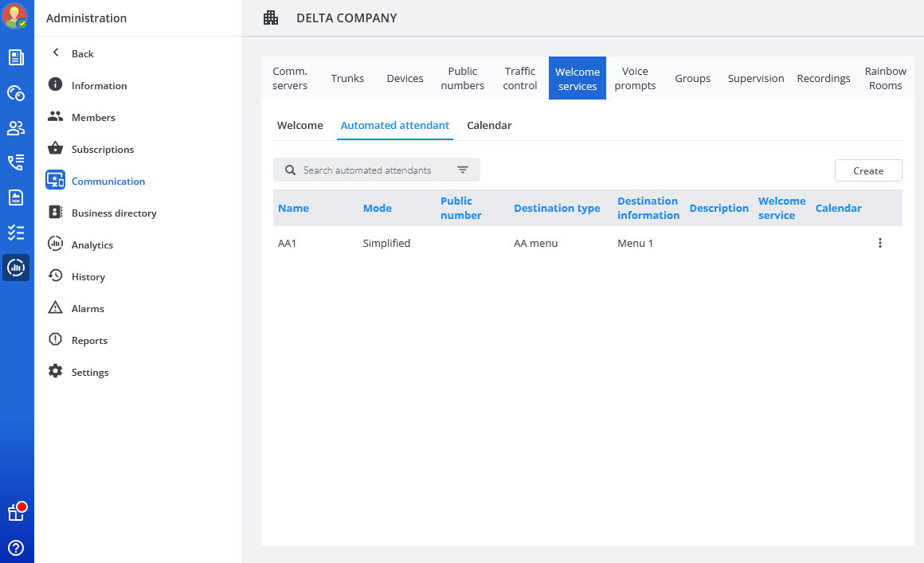Open the three-dot menu for AA1

tap(879, 243)
